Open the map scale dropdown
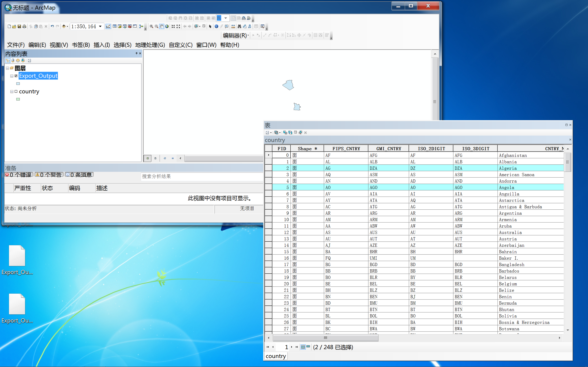 [x=100, y=27]
